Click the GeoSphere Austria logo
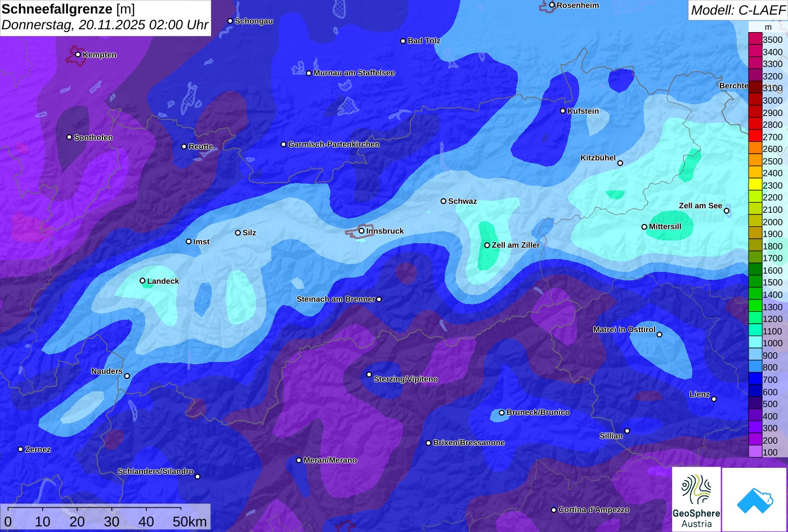788x532 pixels. pyautogui.click(x=696, y=499)
